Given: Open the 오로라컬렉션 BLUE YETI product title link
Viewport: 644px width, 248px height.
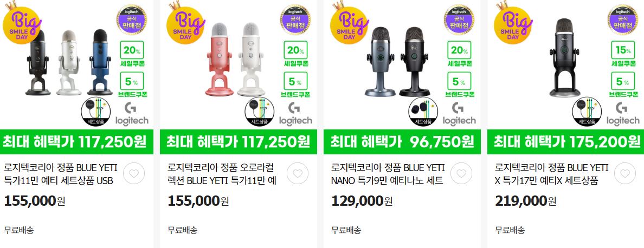Looking at the screenshot, I should (x=222, y=174).
